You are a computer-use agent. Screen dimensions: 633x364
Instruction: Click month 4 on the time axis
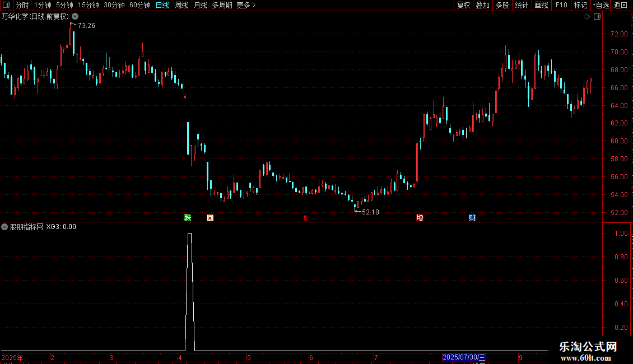point(180,357)
